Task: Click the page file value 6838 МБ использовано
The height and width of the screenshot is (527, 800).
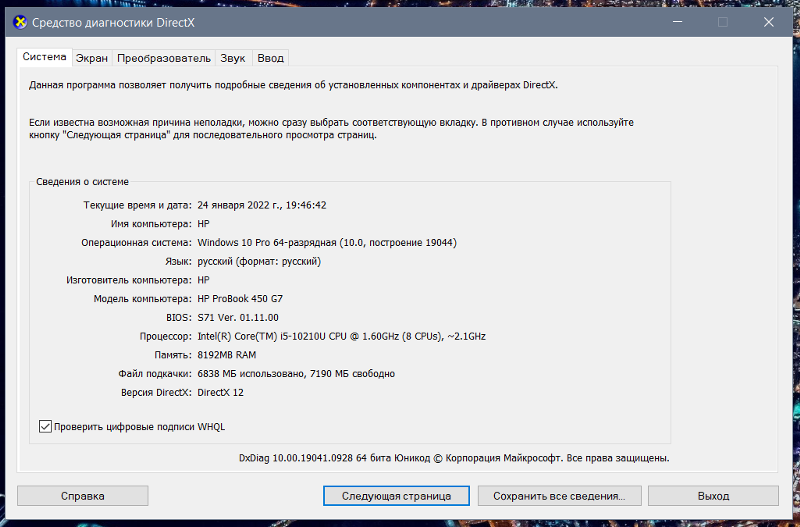Action: (296, 373)
